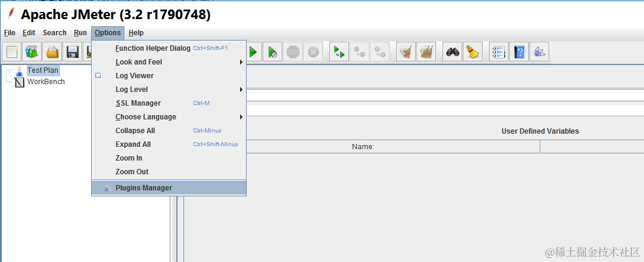Click the Reset Search broom icon

[473, 52]
